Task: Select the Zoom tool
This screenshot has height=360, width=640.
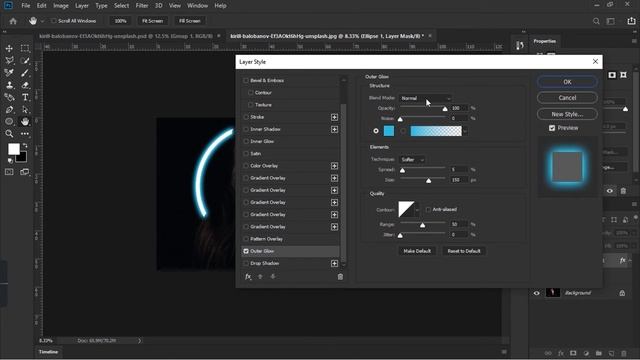Action: (x=9, y=133)
